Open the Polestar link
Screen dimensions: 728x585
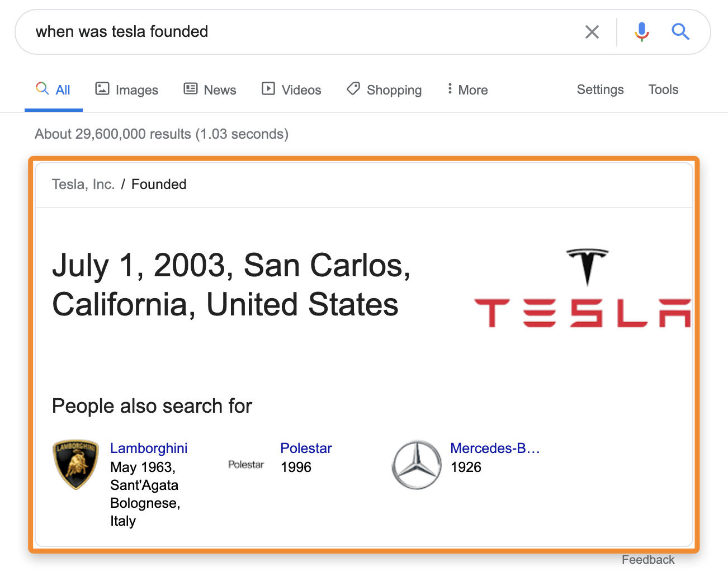click(306, 449)
